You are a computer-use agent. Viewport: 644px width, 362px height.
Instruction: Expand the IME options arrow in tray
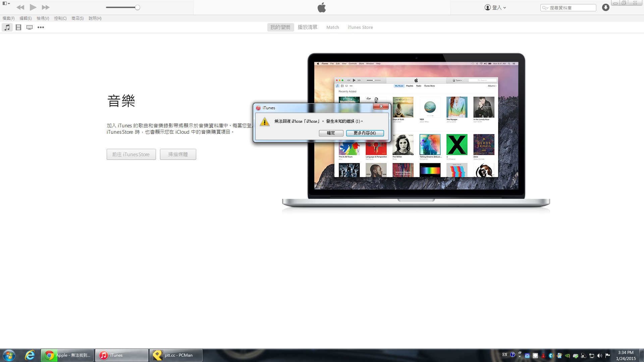point(520,357)
